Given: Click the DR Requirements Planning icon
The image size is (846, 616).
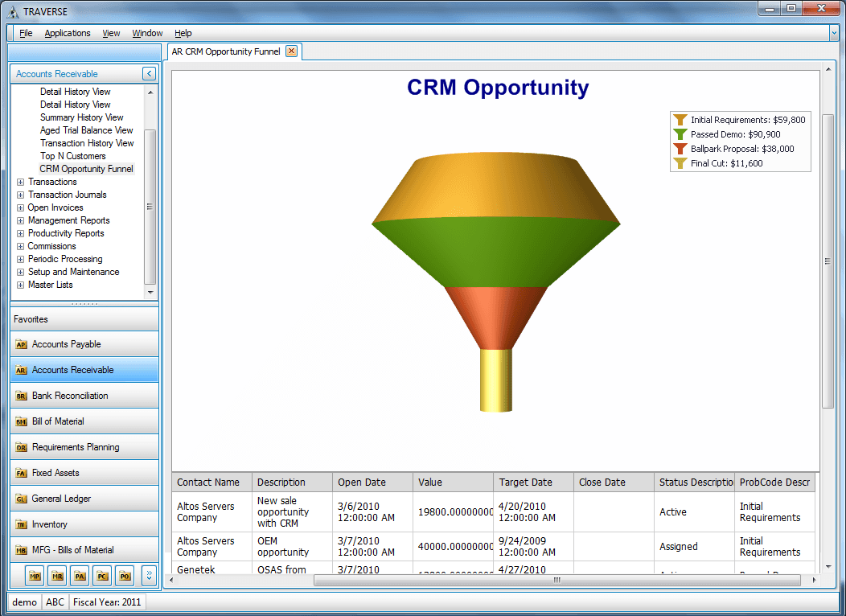Looking at the screenshot, I should (21, 447).
